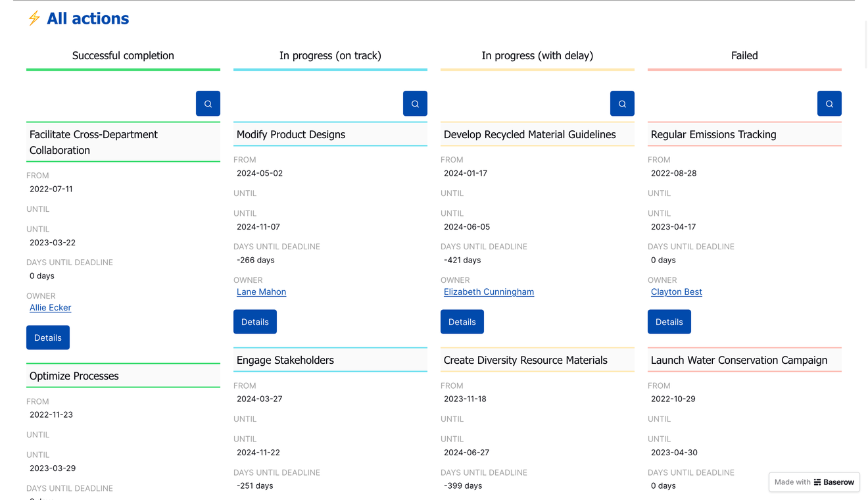
Task: Click the Failed column heading
Action: [744, 55]
